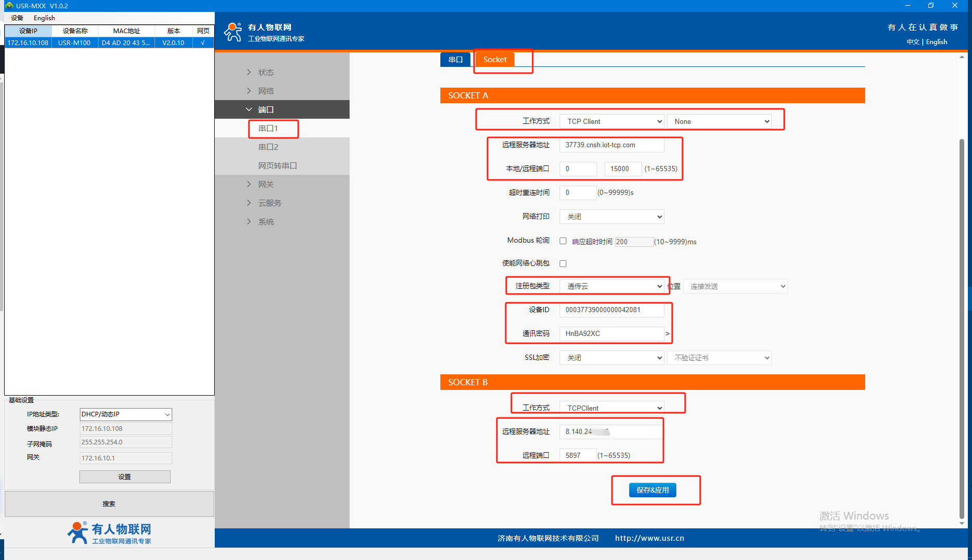Click the 保存&应用 button
The image size is (972, 560).
pyautogui.click(x=652, y=490)
